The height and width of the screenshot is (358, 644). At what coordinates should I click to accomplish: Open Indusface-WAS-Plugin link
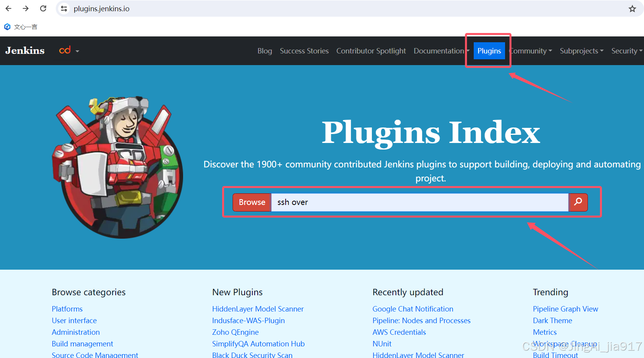pos(248,320)
